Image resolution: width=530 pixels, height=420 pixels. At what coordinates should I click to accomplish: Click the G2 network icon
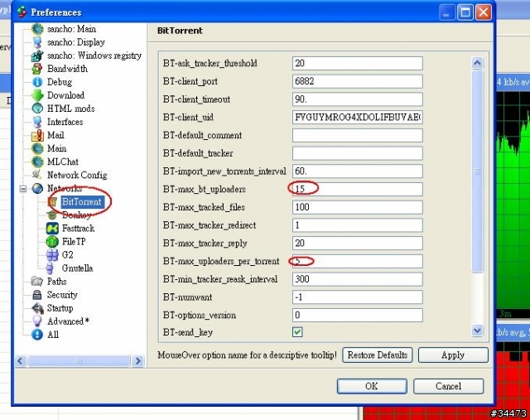coord(52,255)
